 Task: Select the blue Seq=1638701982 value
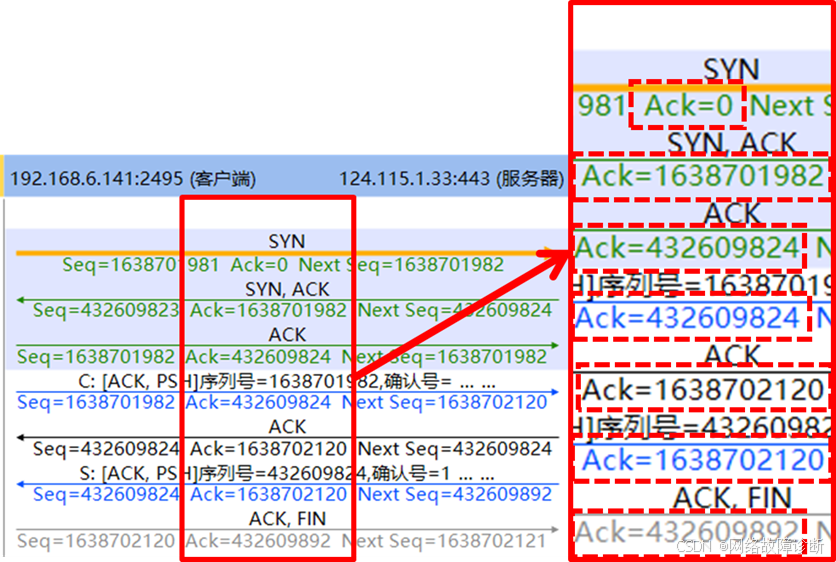96,402
